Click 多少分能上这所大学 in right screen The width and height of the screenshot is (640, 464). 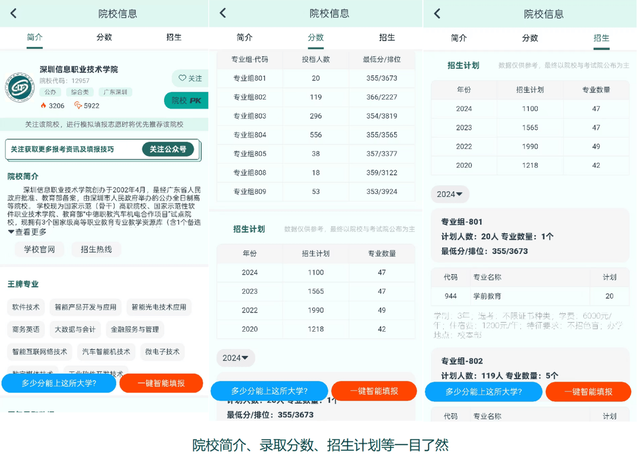click(x=484, y=392)
